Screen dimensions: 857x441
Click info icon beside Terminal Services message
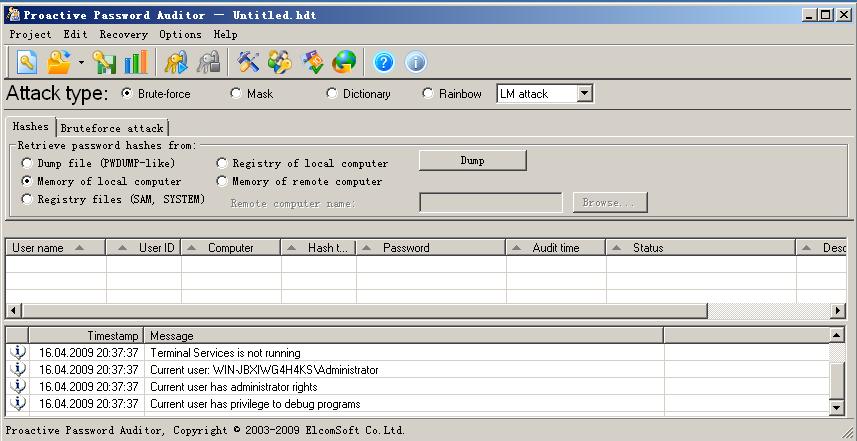17,352
